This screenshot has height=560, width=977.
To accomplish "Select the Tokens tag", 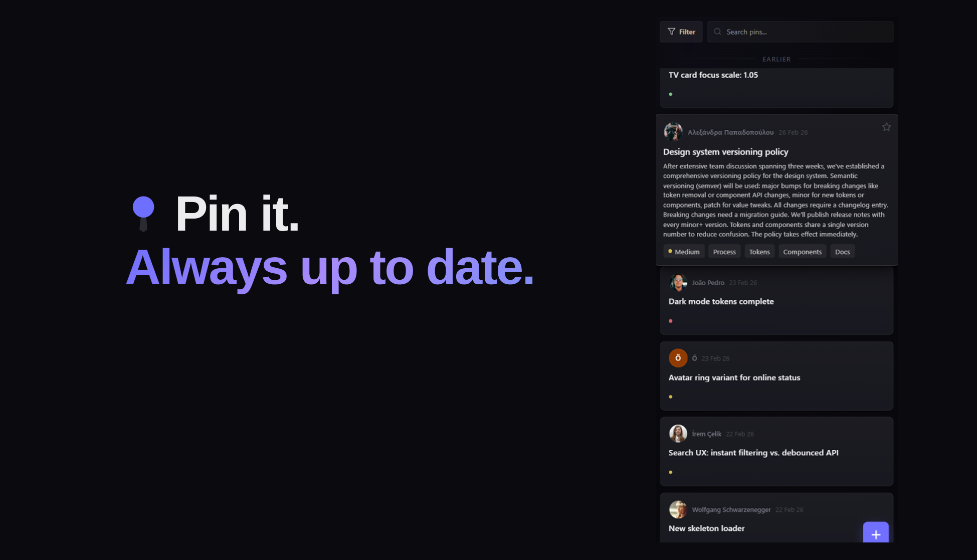I will 759,251.
